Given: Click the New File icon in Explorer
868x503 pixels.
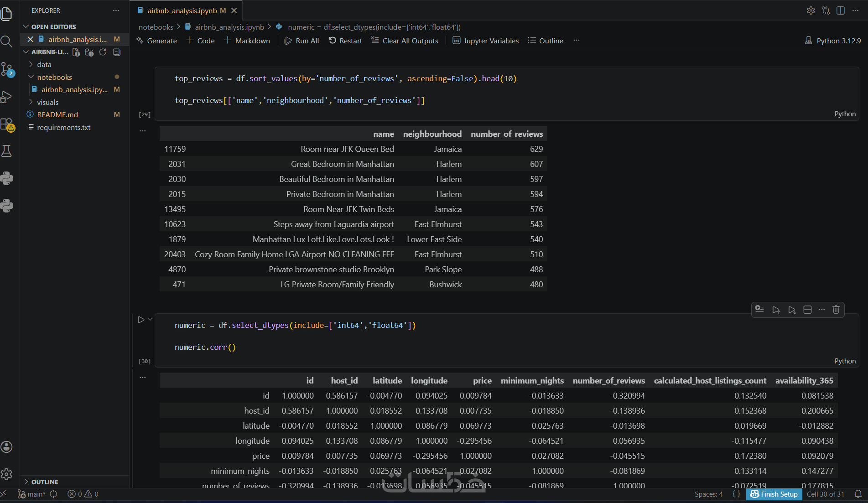Looking at the screenshot, I should [x=76, y=52].
